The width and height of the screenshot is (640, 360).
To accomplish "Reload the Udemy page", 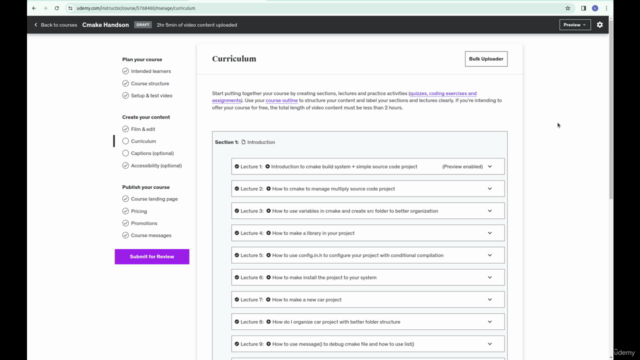I will (57, 8).
